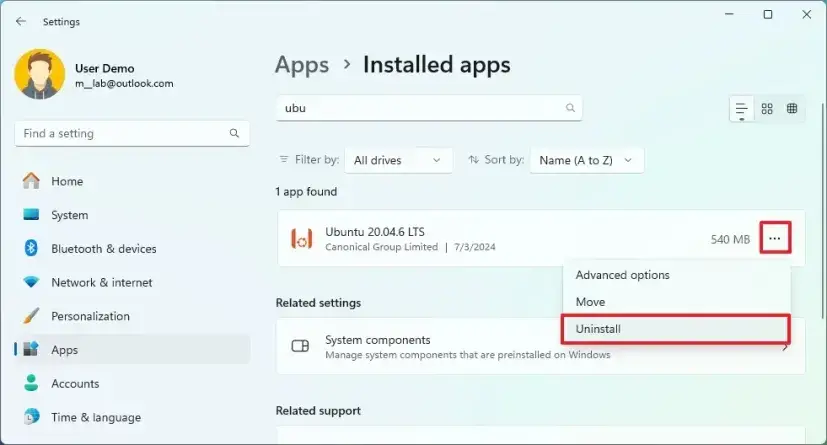Click the user email m_lab@outlook.com

(124, 83)
